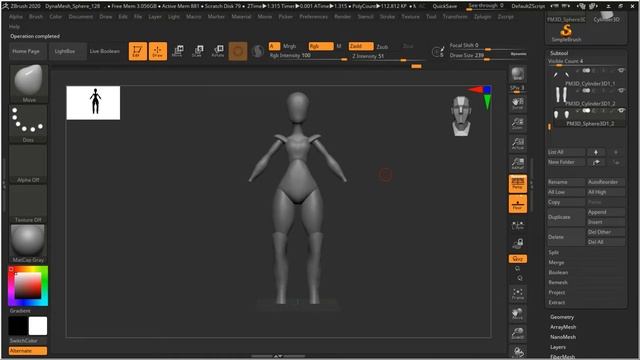Viewport: 640px width, 360px height.
Task: Expand the Merge section
Action: (556, 262)
